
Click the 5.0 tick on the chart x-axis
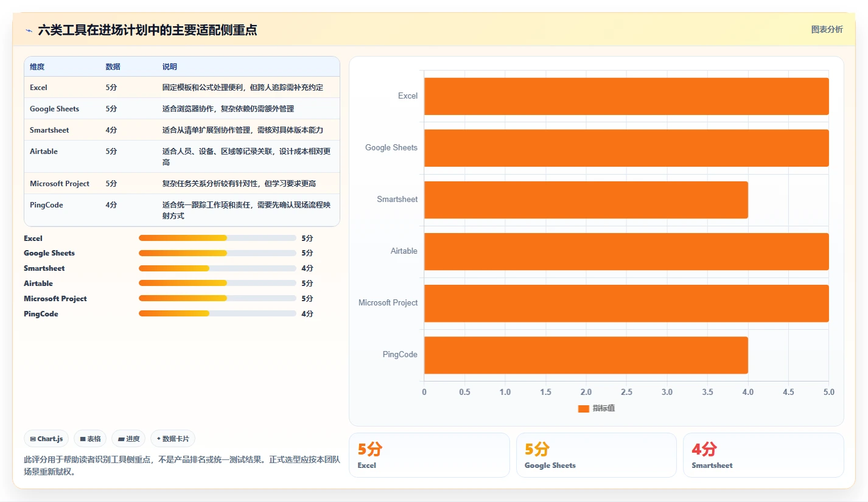point(828,392)
